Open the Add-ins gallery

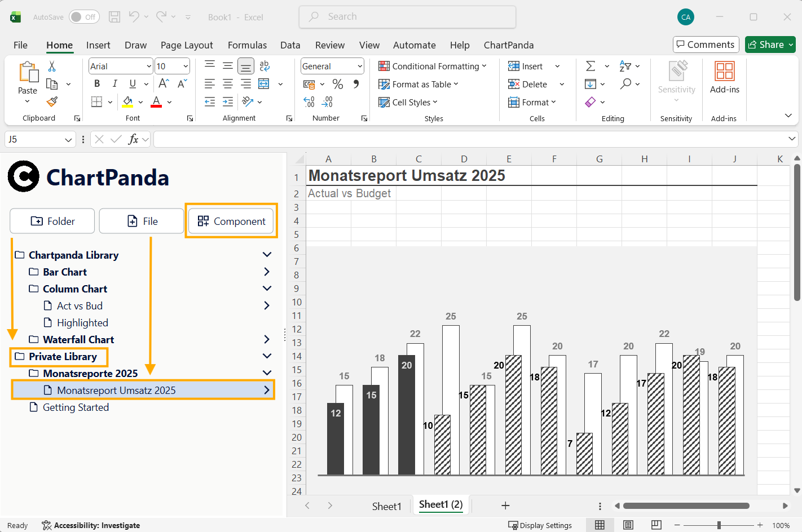point(724,77)
